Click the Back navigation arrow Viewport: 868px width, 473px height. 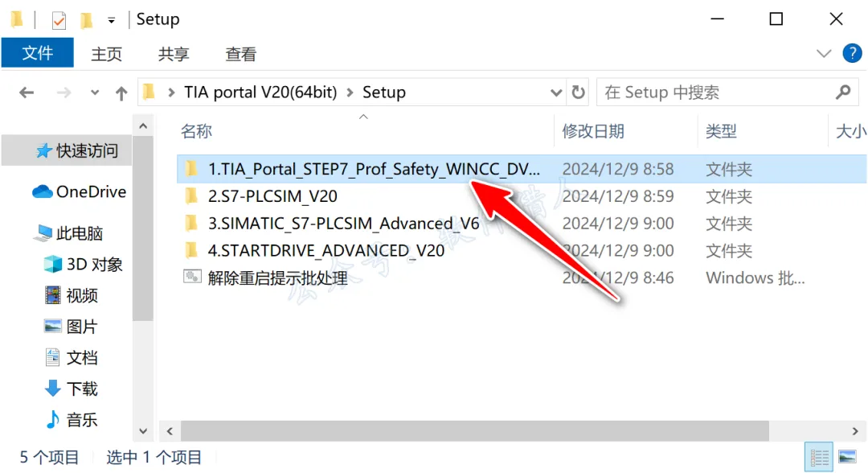(x=27, y=93)
